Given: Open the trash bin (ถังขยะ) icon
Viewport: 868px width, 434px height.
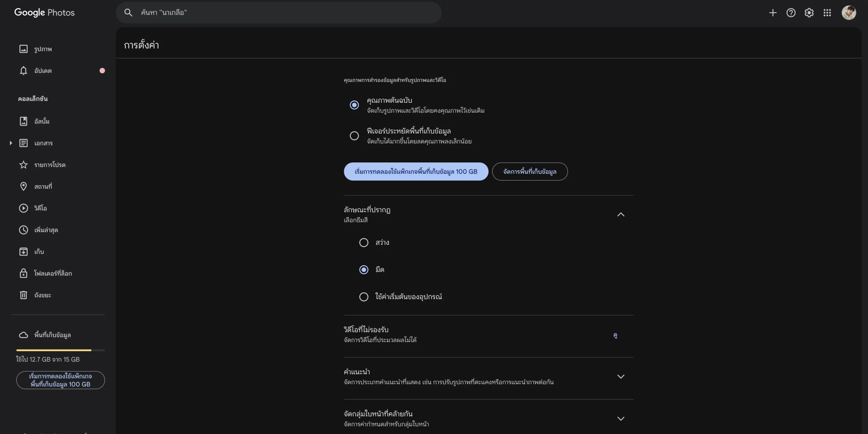Looking at the screenshot, I should tap(23, 295).
